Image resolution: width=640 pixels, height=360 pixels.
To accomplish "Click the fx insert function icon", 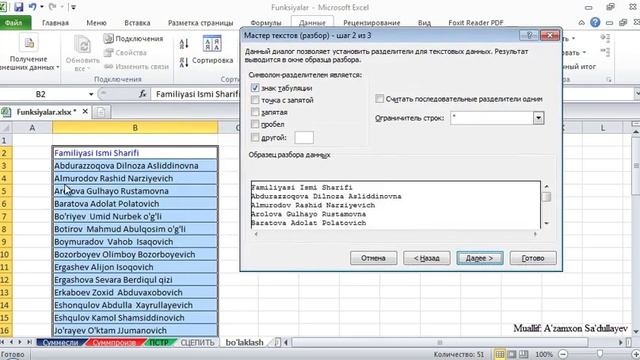I will (142, 94).
